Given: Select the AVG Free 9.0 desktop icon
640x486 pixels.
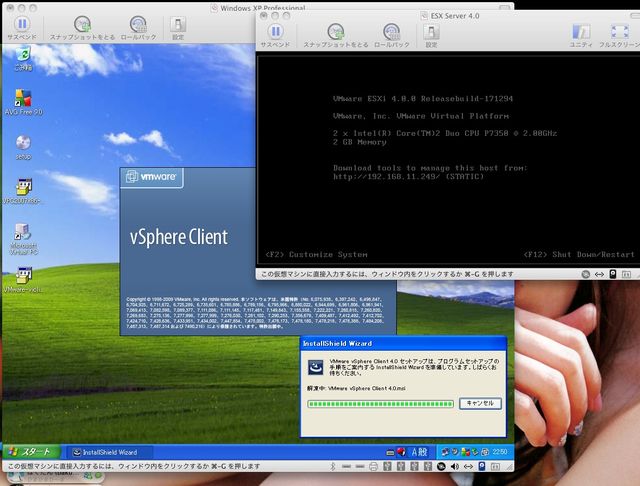Looking at the screenshot, I should coord(23,102).
